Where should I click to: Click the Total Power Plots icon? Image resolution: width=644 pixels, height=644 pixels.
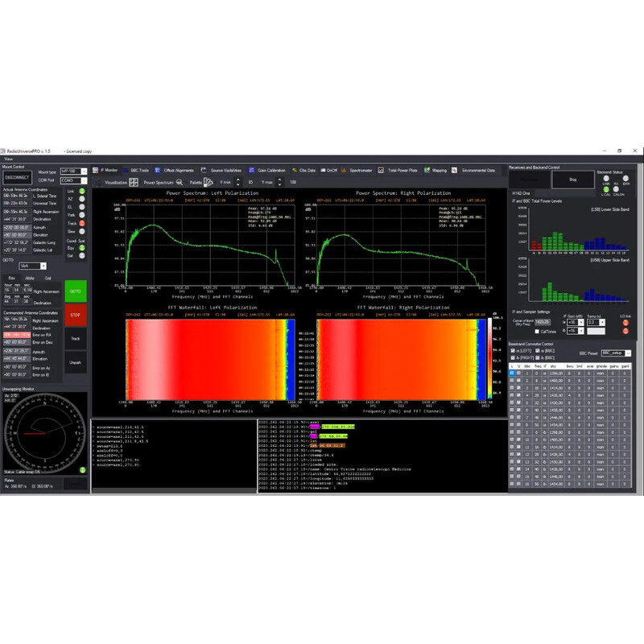pyautogui.click(x=381, y=170)
